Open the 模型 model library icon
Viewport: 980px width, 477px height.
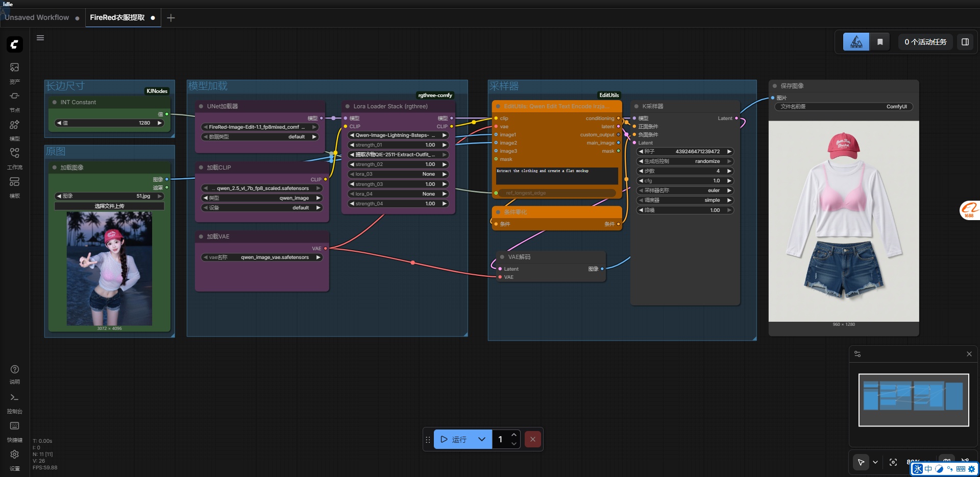14,125
